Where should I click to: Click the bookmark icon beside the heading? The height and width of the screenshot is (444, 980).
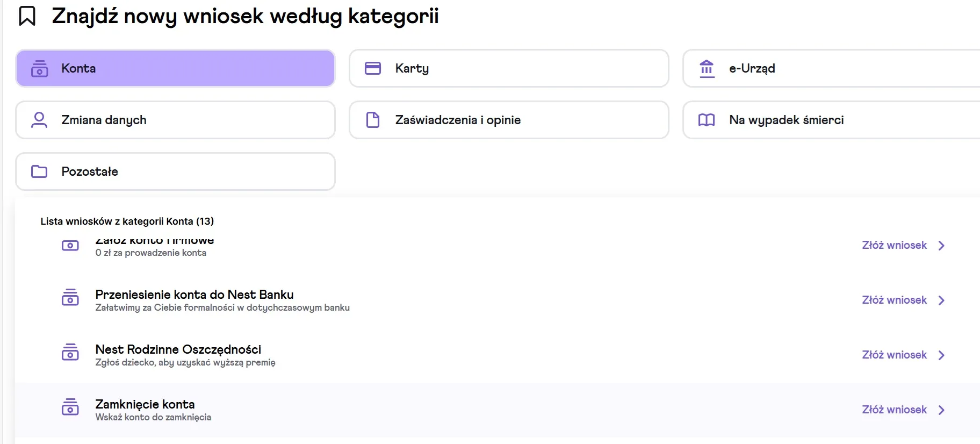point(27,16)
